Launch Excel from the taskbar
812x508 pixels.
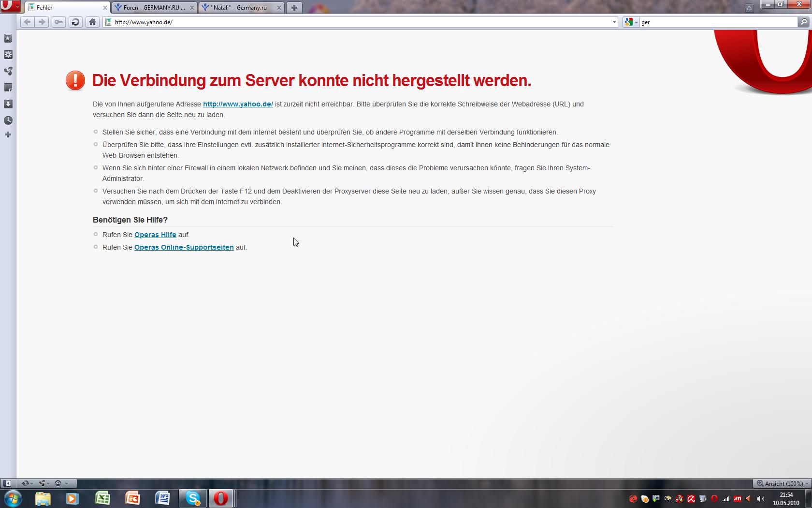(x=102, y=498)
